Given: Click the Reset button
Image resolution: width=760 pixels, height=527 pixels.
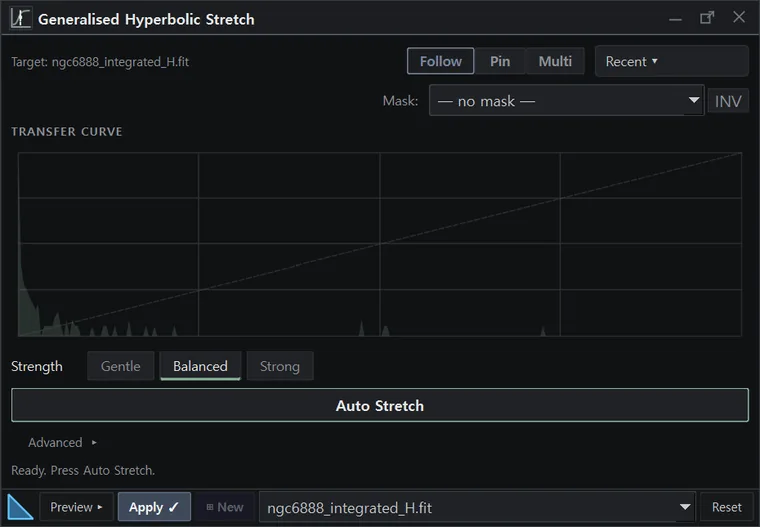Looking at the screenshot, I should click(726, 507).
